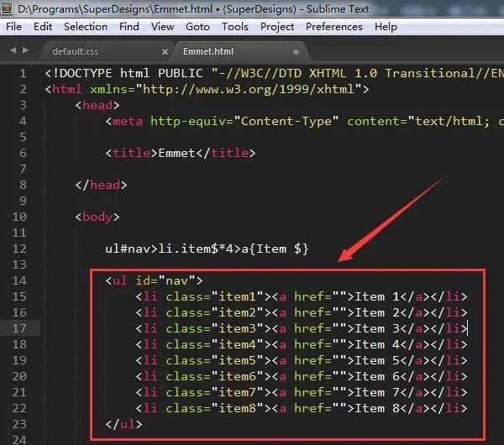Click line number 17 in the gutter
504x445 pixels.
(x=19, y=328)
